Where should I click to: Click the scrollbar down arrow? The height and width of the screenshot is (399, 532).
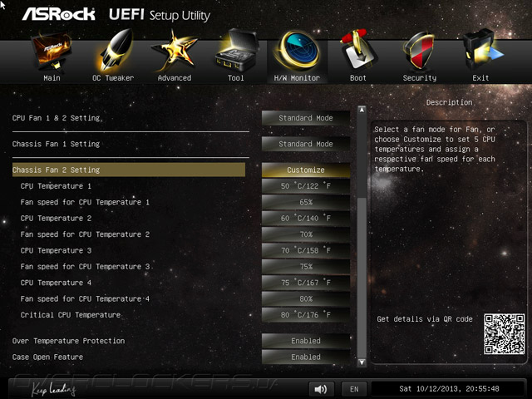click(362, 362)
